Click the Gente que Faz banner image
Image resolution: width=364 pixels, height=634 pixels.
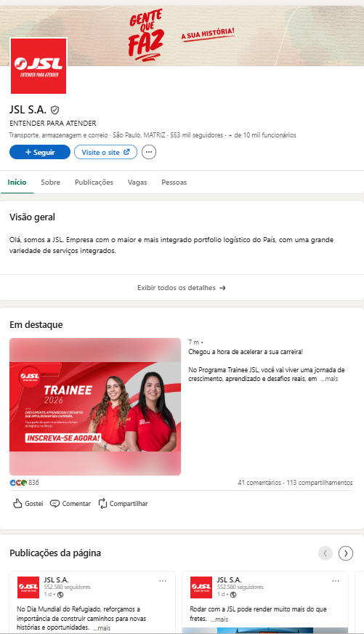pos(182,36)
